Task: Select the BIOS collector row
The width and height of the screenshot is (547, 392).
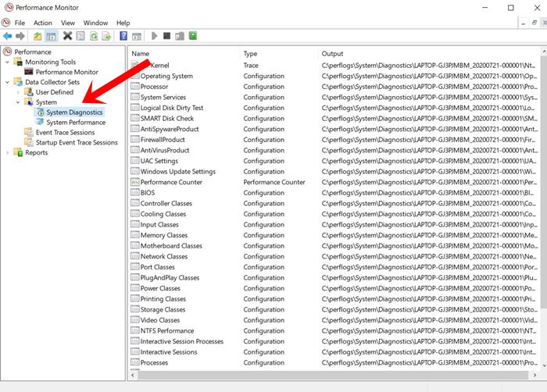Action: [334, 193]
